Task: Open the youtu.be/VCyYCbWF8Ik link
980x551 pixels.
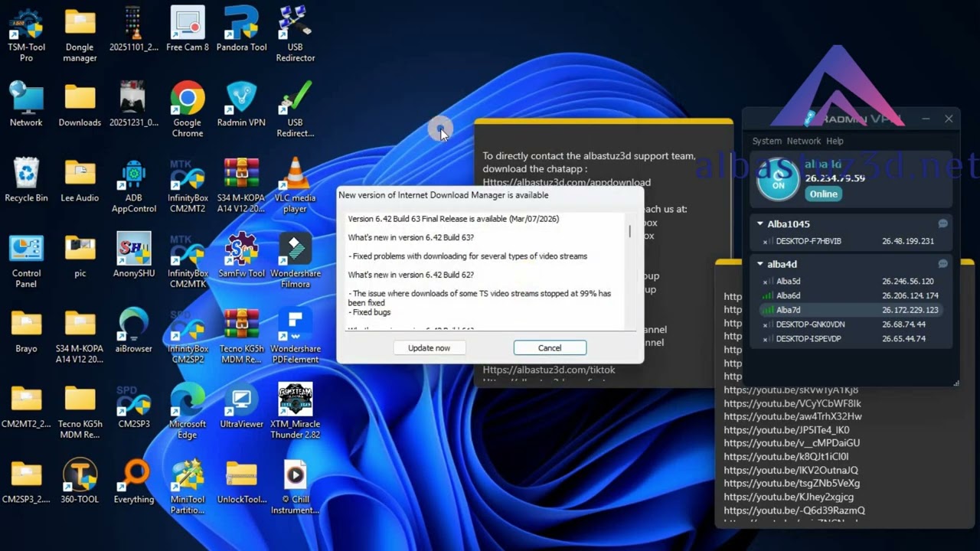Action: [x=792, y=403]
